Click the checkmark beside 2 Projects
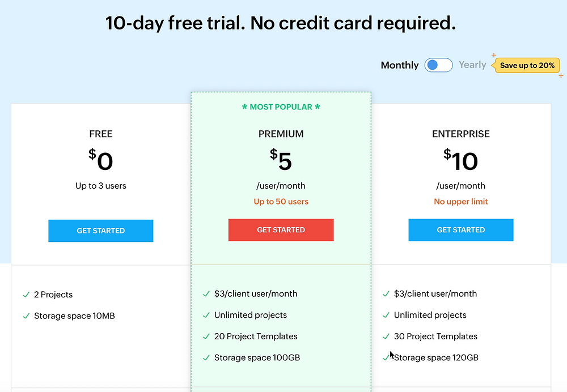This screenshot has height=392, width=567. 26,295
